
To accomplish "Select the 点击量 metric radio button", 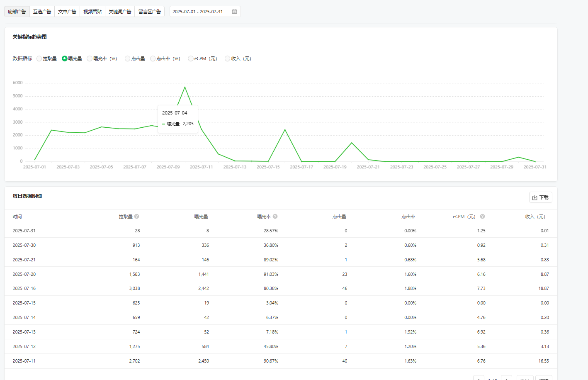I will click(x=128, y=59).
